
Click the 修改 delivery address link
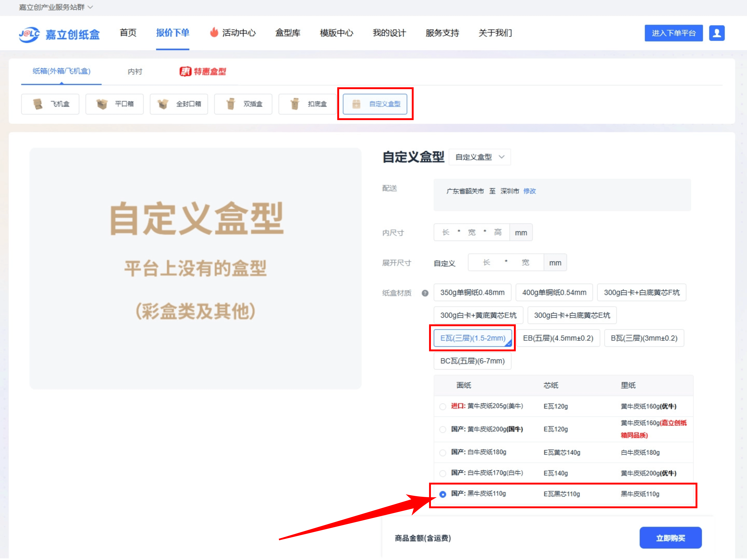point(529,191)
